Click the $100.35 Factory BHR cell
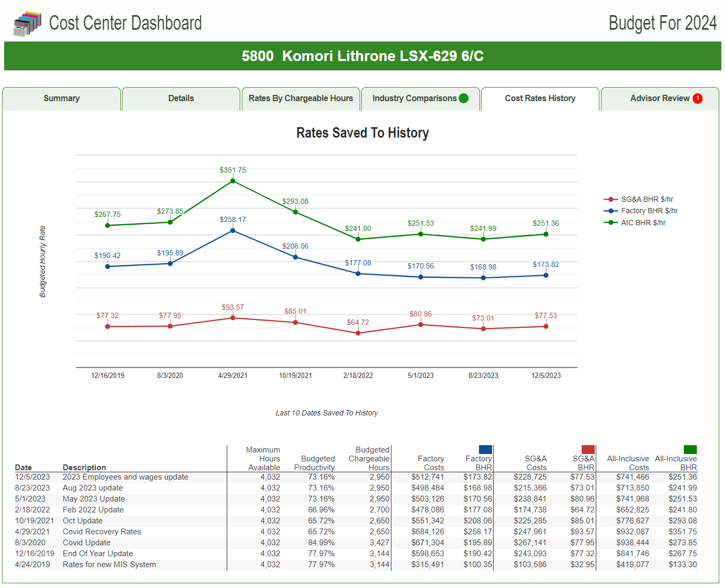The image size is (725, 588). point(477,565)
